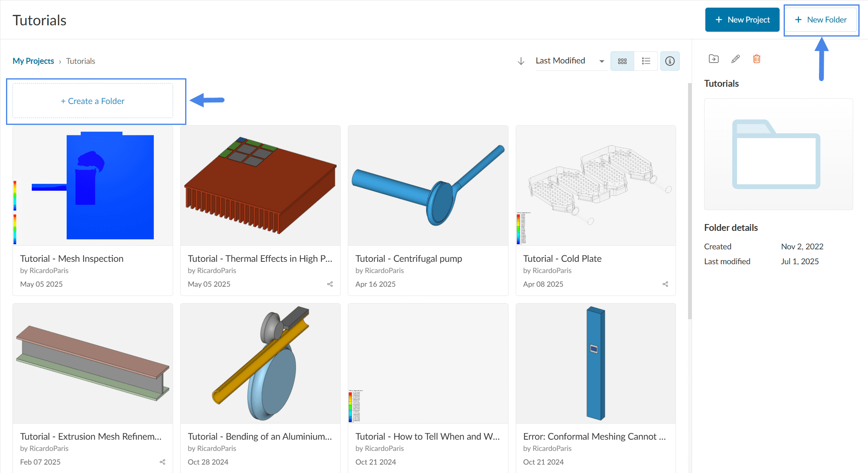Switch to list view layout
Viewport: 868px width, 473px height.
(646, 61)
